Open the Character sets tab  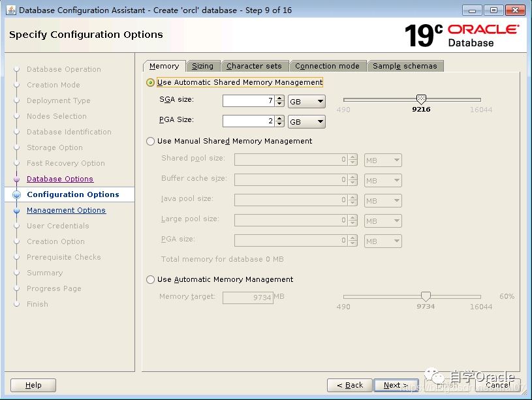pyautogui.click(x=254, y=66)
